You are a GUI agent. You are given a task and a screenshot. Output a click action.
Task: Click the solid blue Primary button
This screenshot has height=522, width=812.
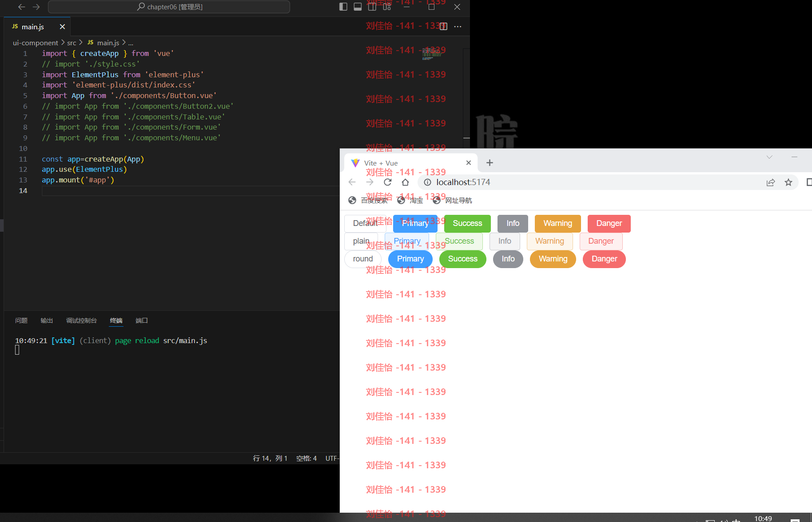(x=415, y=223)
